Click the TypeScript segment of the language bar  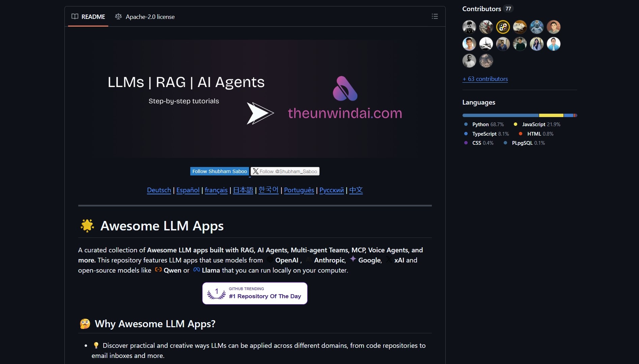pyautogui.click(x=568, y=115)
